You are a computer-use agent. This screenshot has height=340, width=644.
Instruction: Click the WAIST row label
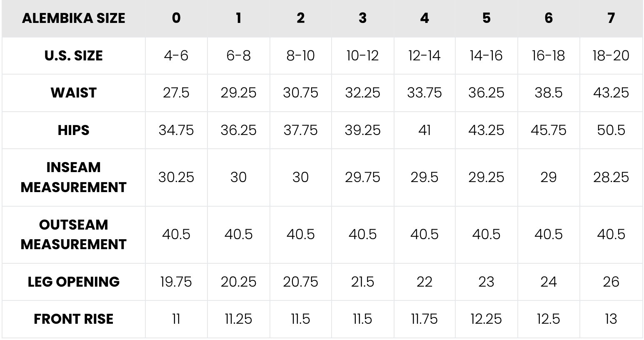pos(73,92)
